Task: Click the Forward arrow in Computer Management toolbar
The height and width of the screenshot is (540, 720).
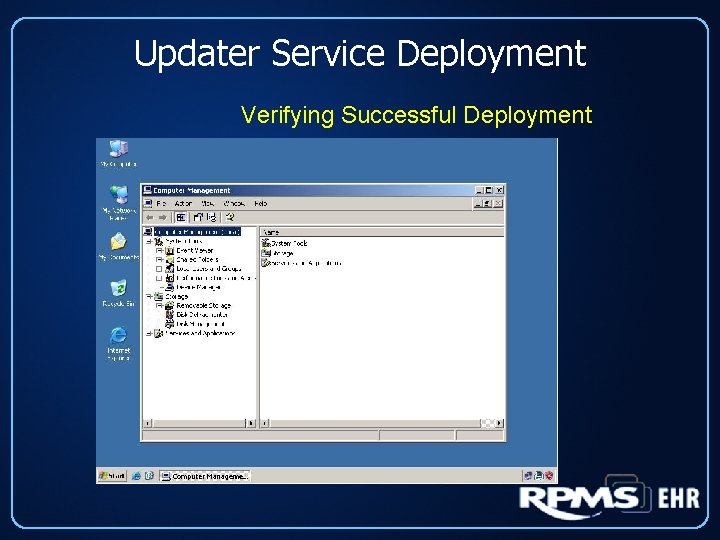Action: (x=162, y=217)
